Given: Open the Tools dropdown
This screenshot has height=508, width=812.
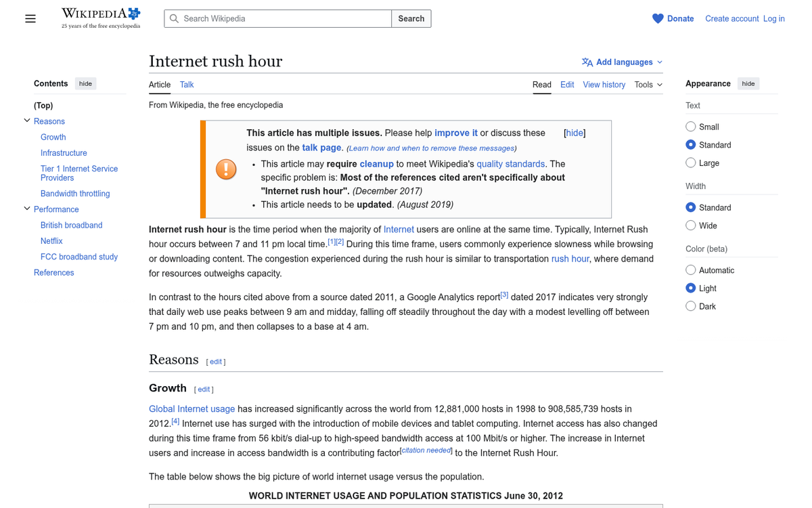Looking at the screenshot, I should coord(648,85).
